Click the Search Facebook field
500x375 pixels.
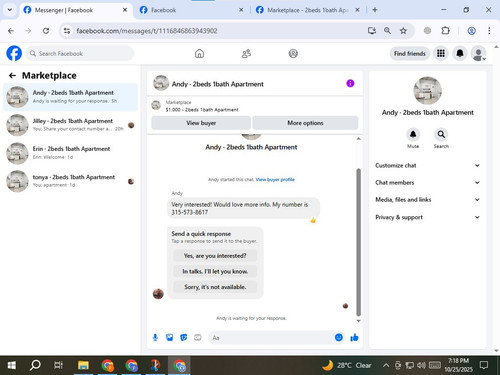[80, 53]
